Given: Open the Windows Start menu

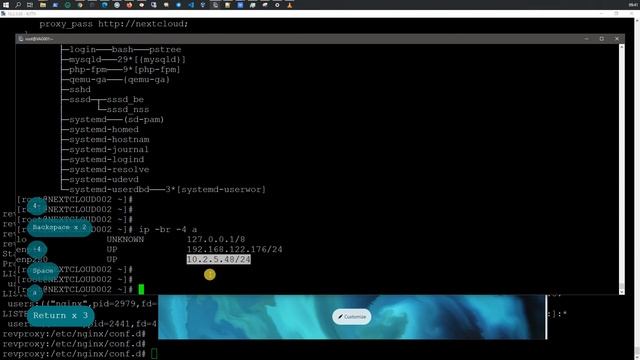Looking at the screenshot, I should (x=6, y=5).
